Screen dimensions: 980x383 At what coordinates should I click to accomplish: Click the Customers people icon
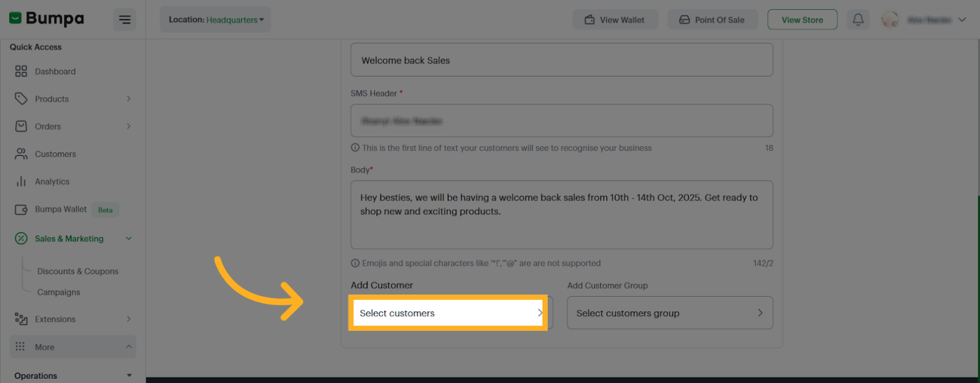click(21, 154)
